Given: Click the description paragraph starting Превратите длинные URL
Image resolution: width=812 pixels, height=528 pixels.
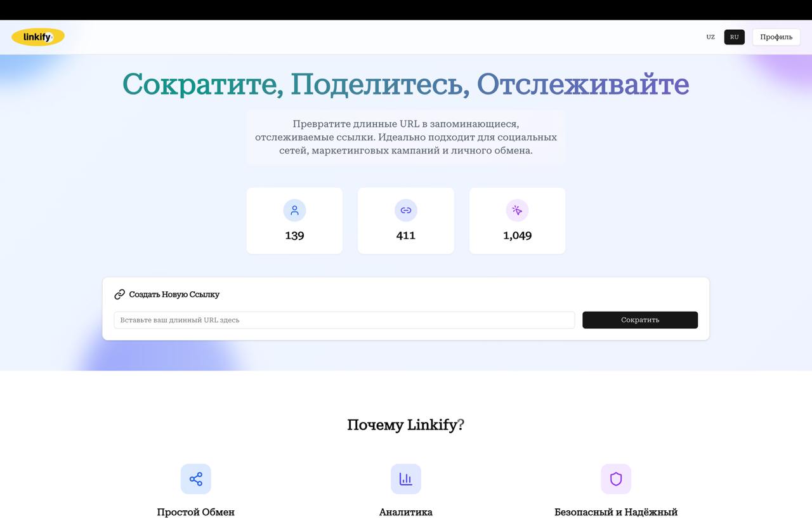Looking at the screenshot, I should 406,137.
